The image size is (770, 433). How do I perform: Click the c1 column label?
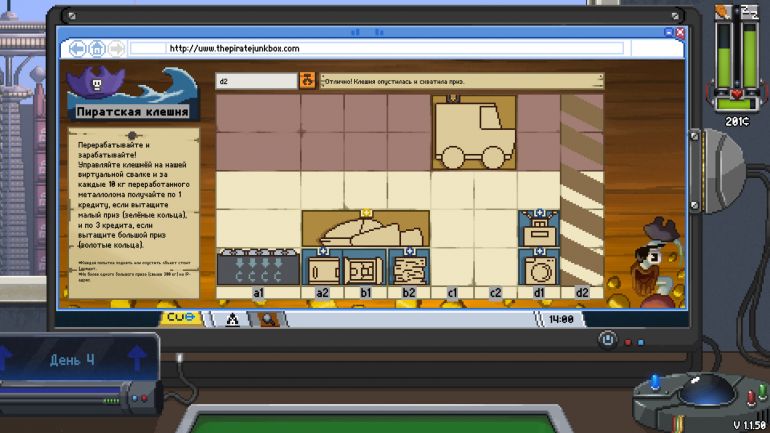(x=452, y=293)
